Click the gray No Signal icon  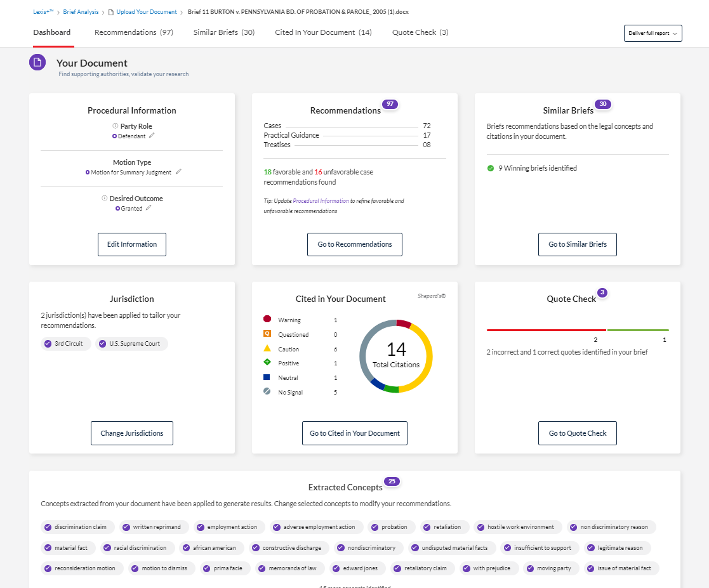(x=268, y=391)
